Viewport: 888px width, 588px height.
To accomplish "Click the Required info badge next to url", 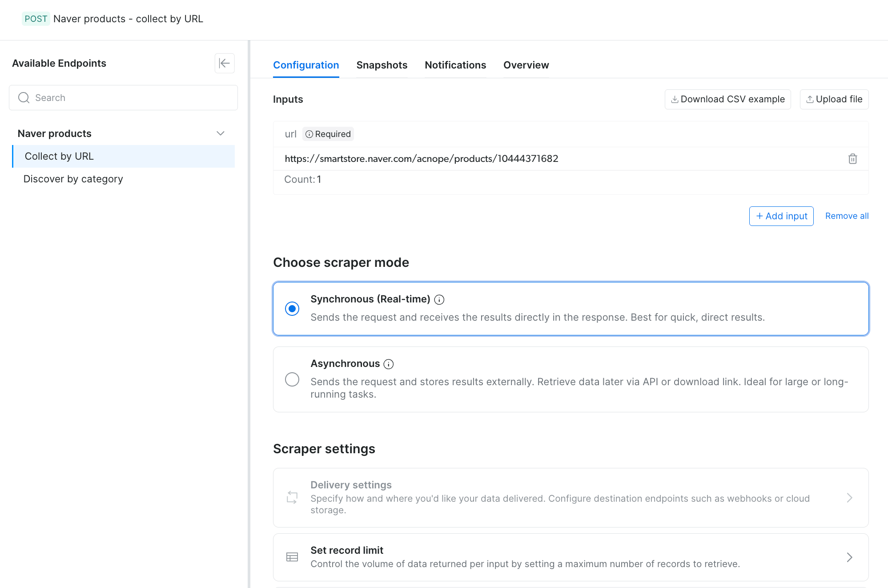I will coord(328,134).
